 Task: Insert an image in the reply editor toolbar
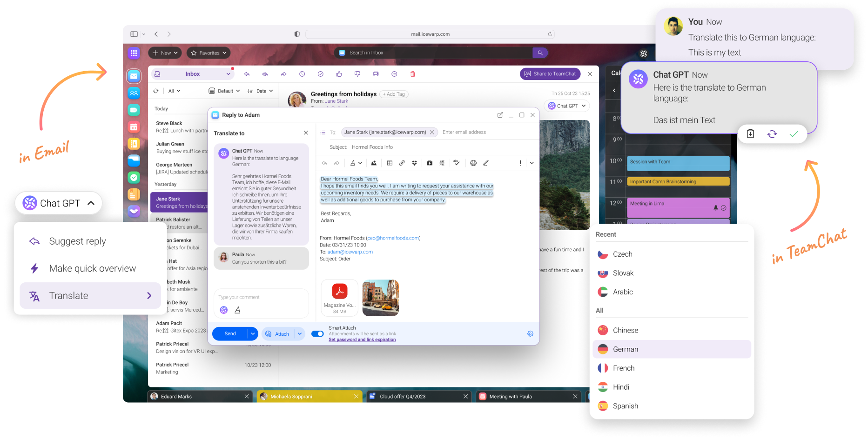(x=374, y=163)
